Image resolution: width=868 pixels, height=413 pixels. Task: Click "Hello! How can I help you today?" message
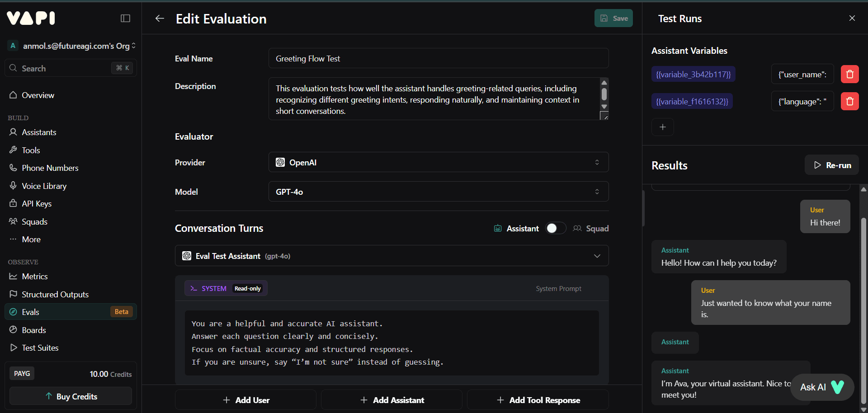click(x=719, y=257)
